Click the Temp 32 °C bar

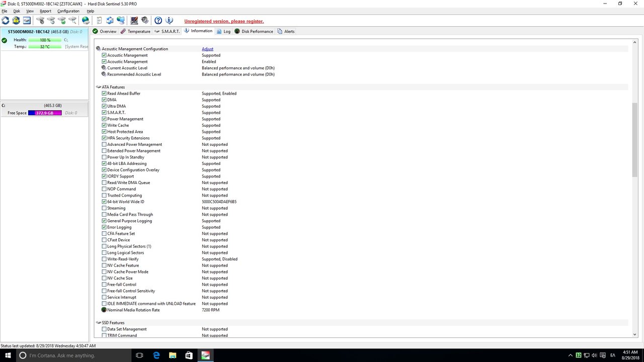tap(45, 46)
